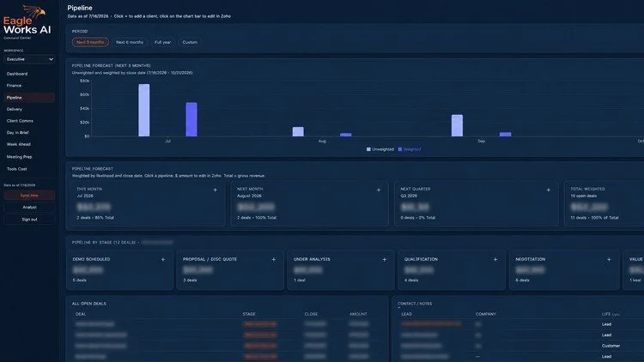This screenshot has width=644, height=362.
Task: Click the LEAD column header
Action: (407, 314)
